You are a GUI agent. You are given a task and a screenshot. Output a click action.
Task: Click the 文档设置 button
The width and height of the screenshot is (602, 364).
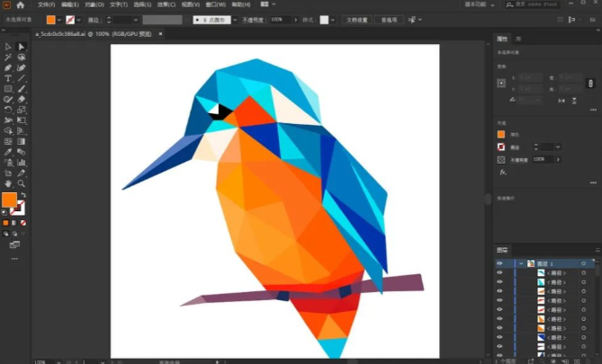[x=358, y=19]
